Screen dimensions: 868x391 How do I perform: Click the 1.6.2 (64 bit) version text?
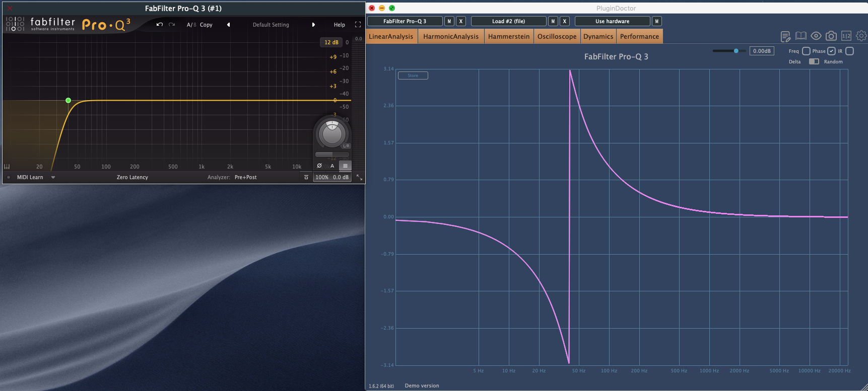tap(381, 386)
